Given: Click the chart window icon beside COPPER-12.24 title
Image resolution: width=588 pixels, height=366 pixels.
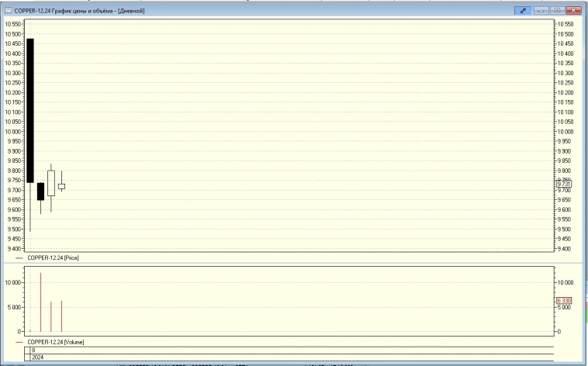Looking at the screenshot, I should (x=9, y=11).
